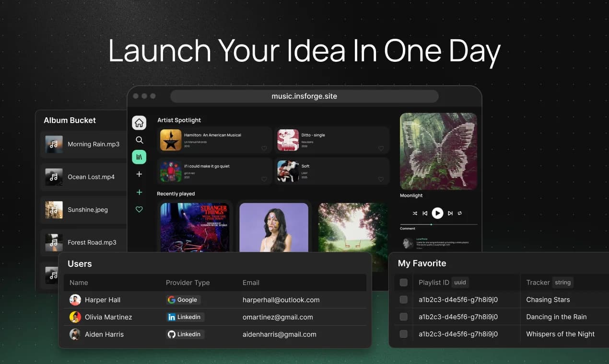The image size is (609, 364).
Task: Open the Library via the green sidebar icon
Action: 139,157
